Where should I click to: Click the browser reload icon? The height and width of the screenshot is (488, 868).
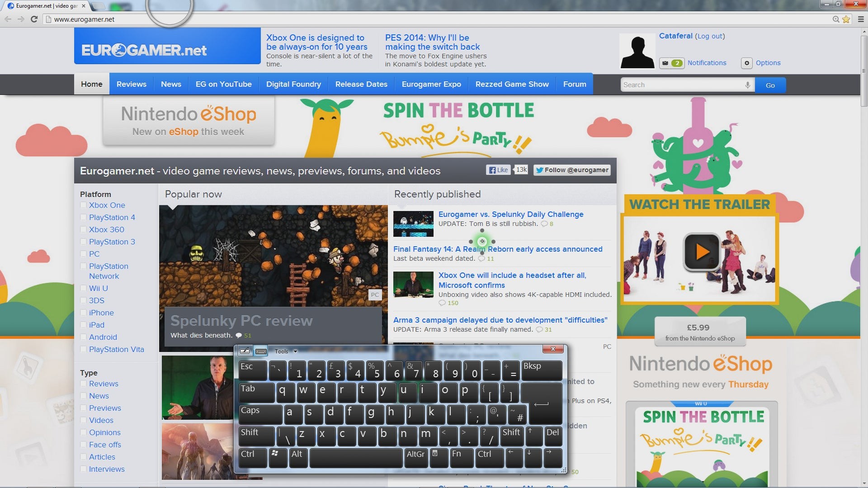[x=34, y=19]
